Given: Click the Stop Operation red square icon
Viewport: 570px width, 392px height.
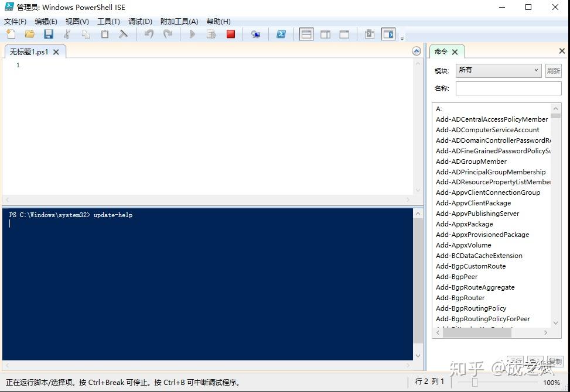Looking at the screenshot, I should click(231, 34).
